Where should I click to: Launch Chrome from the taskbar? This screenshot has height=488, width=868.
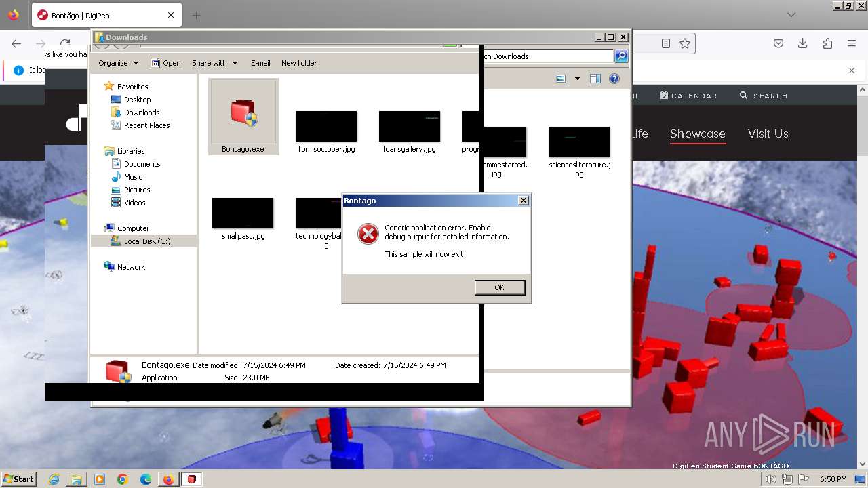[x=123, y=479]
